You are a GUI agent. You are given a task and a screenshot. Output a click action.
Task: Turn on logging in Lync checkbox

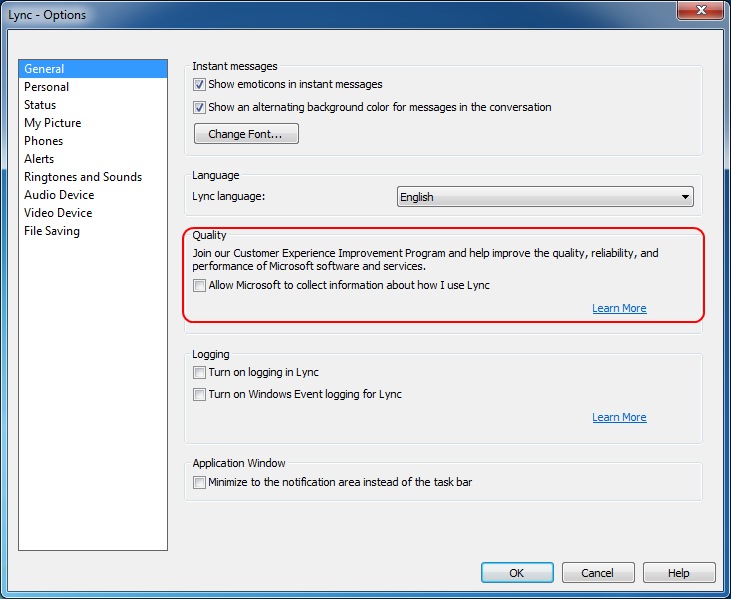[x=199, y=372]
